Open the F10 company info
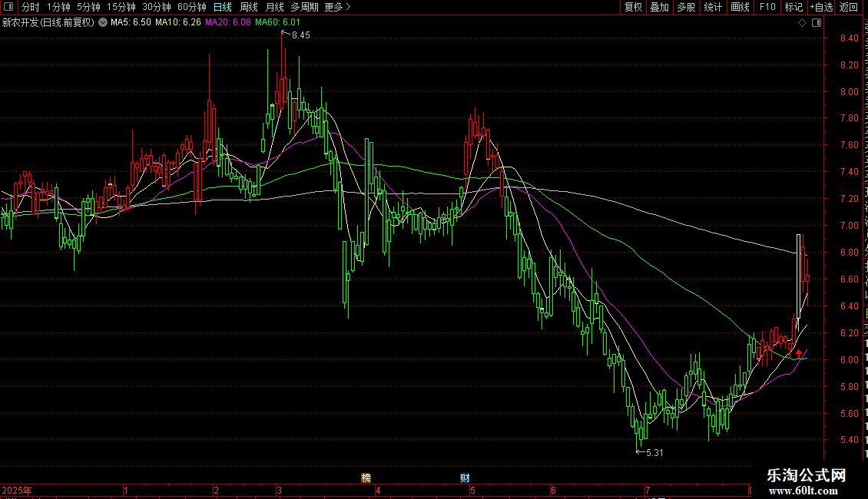The height and width of the screenshot is (499, 868). click(x=767, y=7)
